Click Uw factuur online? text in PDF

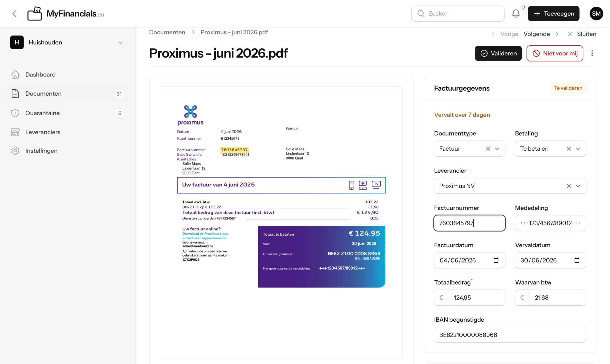(x=201, y=229)
